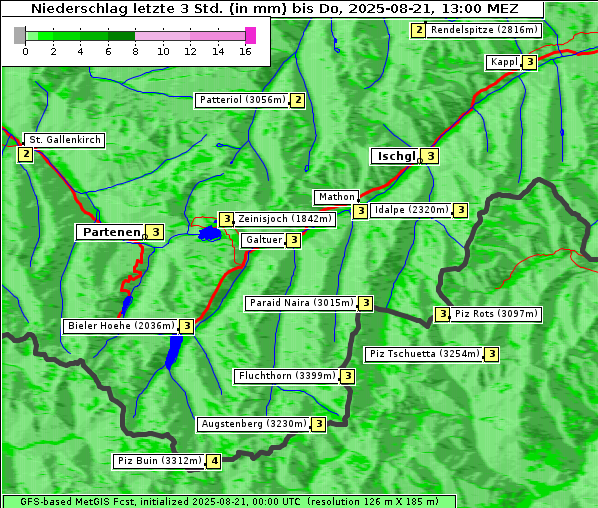The width and height of the screenshot is (598, 508).
Task: Click the yellow value 2 beside Patteriol
Action: (297, 100)
